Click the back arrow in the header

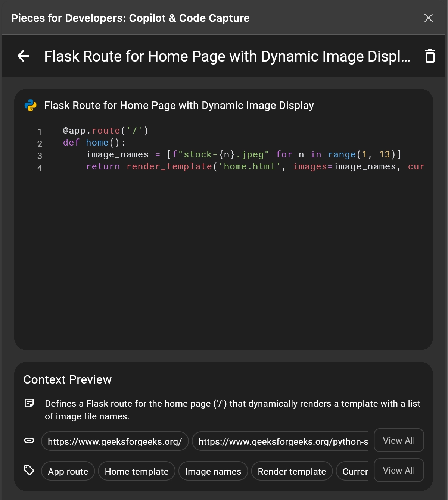(x=23, y=56)
